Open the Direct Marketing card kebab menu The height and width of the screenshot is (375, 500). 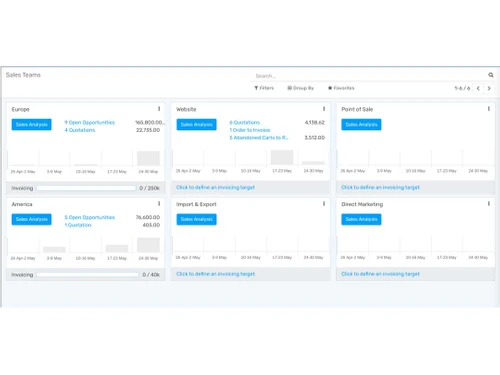pyautogui.click(x=489, y=203)
